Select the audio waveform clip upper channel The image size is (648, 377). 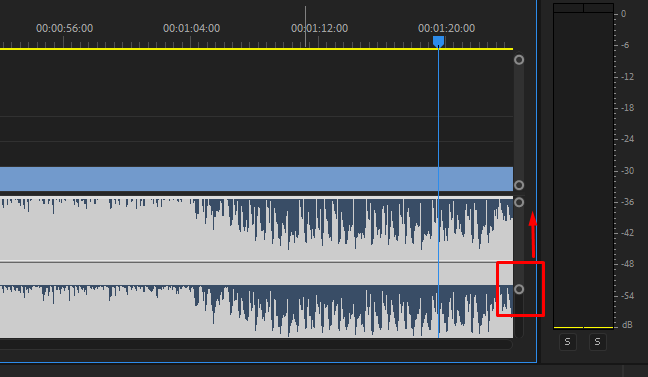tap(256, 229)
